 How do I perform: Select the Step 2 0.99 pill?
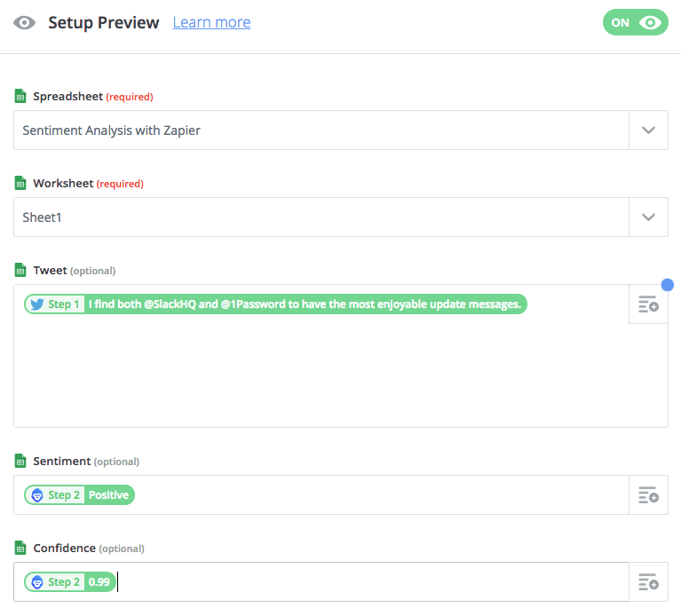coord(71,582)
